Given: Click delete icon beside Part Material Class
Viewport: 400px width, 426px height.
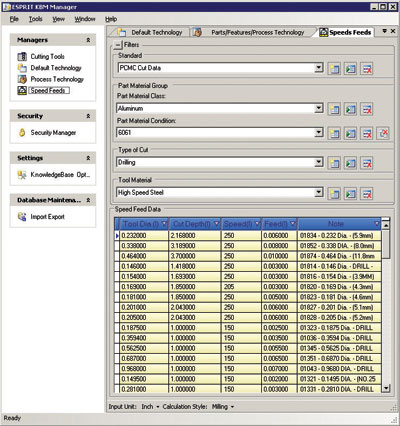Looking at the screenshot, I should click(367, 109).
